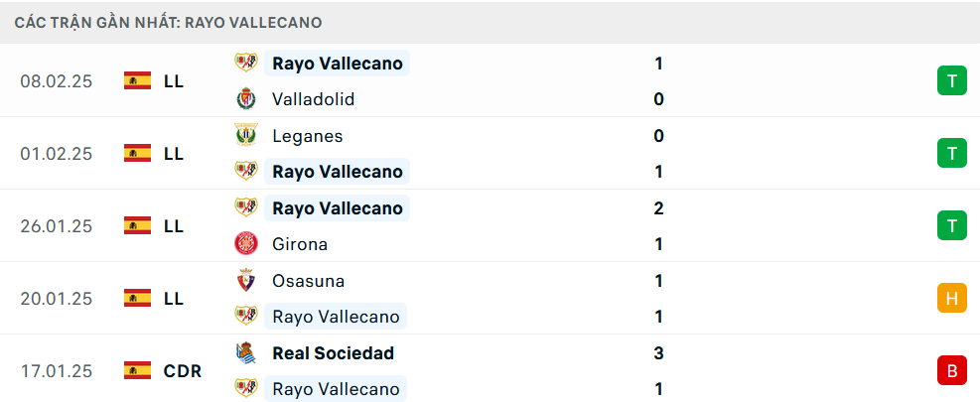Open the Real Sociedad team link

[333, 353]
